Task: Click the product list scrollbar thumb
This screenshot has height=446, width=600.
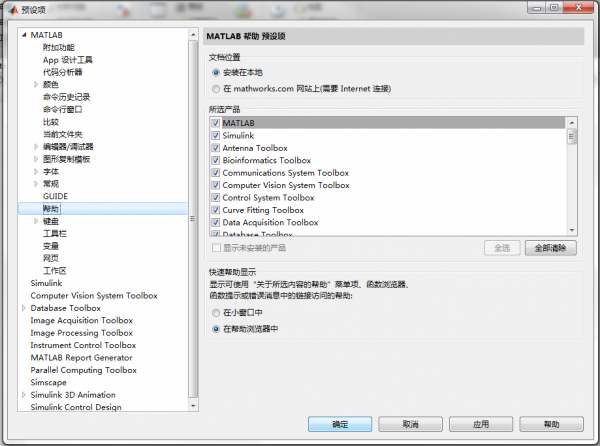Action: pyautogui.click(x=572, y=136)
